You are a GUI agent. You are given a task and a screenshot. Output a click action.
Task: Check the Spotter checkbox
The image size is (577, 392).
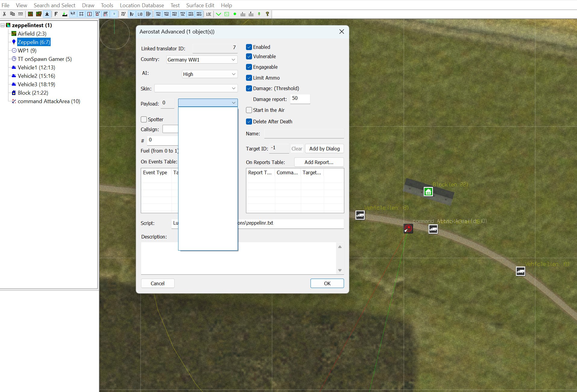coord(144,119)
